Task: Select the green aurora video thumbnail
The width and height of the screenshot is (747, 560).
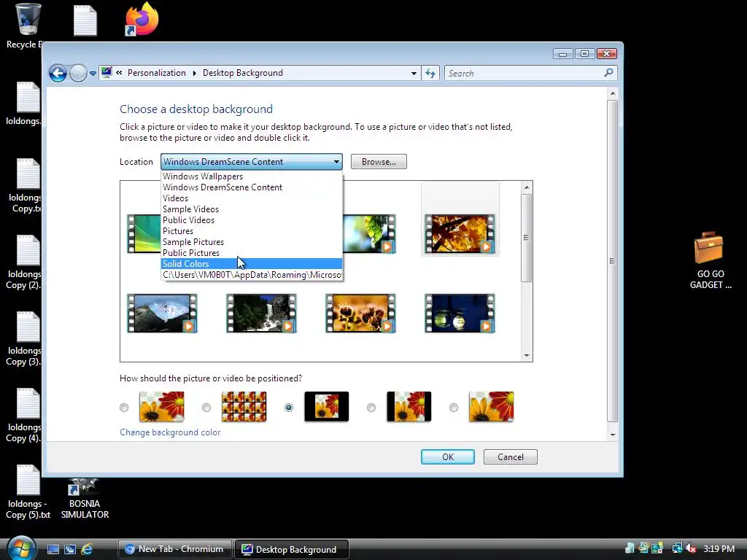Action: pyautogui.click(x=144, y=234)
